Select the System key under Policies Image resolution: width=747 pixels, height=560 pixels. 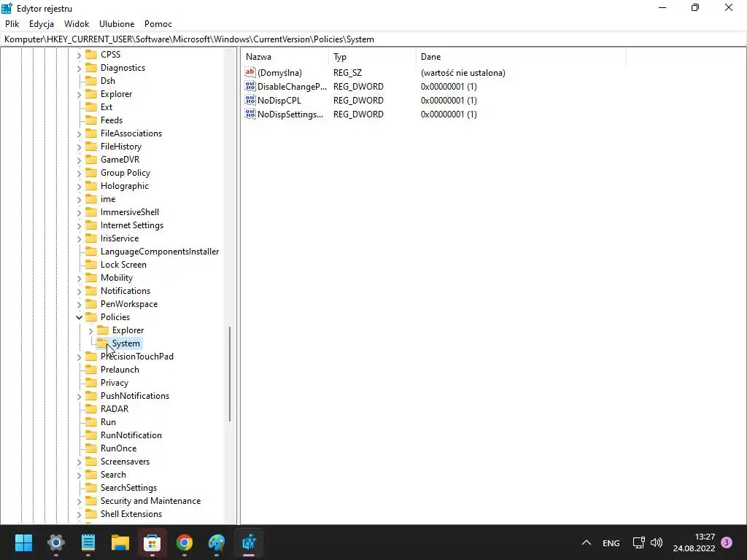point(126,343)
